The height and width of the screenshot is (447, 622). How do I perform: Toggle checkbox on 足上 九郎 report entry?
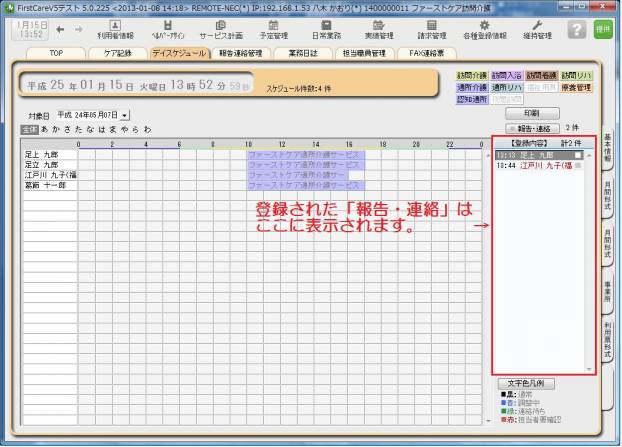coord(577,156)
